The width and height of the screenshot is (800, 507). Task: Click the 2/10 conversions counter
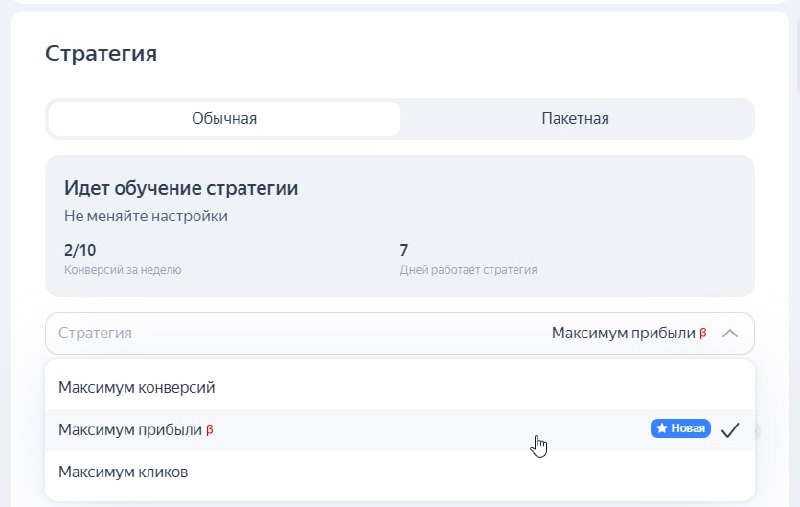(x=80, y=250)
